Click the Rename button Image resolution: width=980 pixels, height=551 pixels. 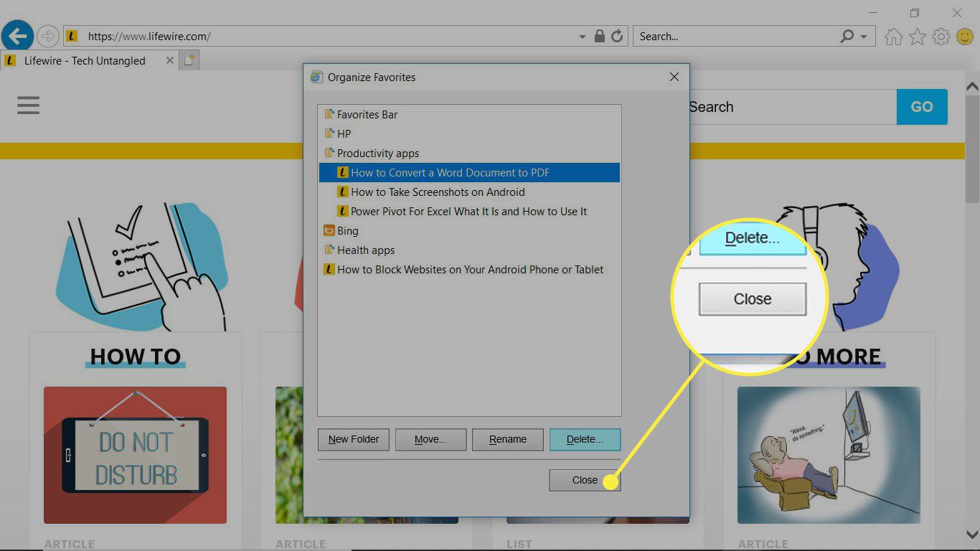pyautogui.click(x=508, y=439)
